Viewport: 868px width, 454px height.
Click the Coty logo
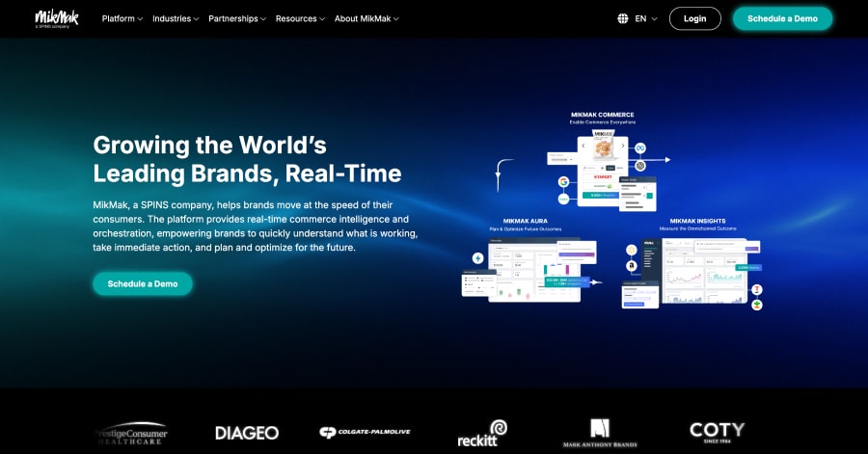click(717, 433)
